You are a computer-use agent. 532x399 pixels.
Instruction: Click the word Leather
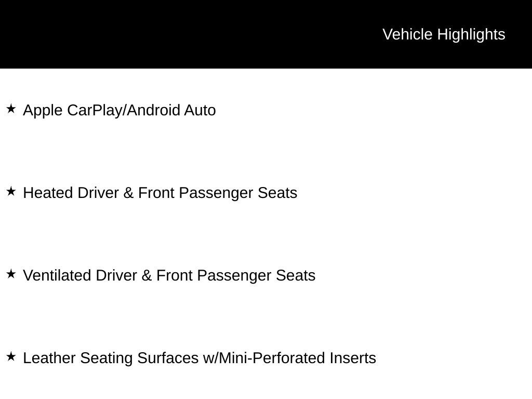49,358
